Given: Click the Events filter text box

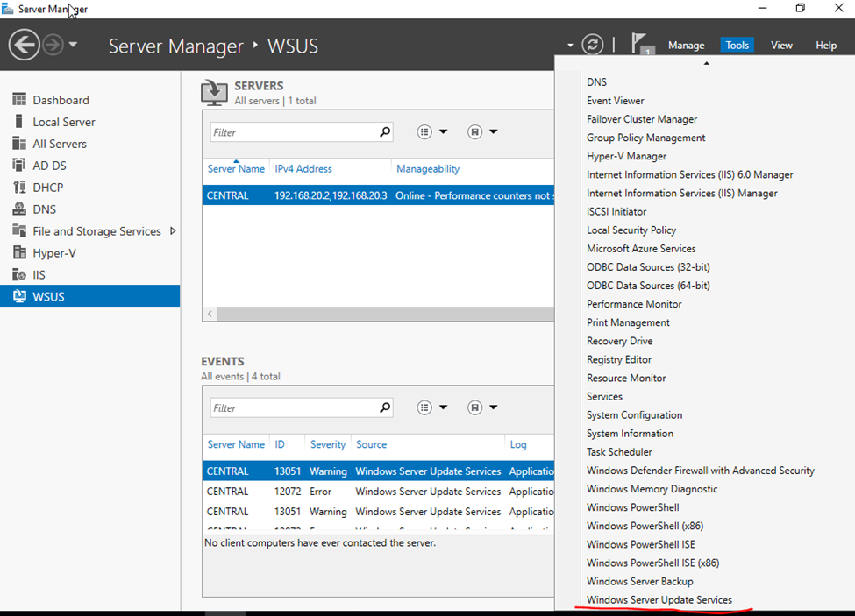Looking at the screenshot, I should 294,408.
